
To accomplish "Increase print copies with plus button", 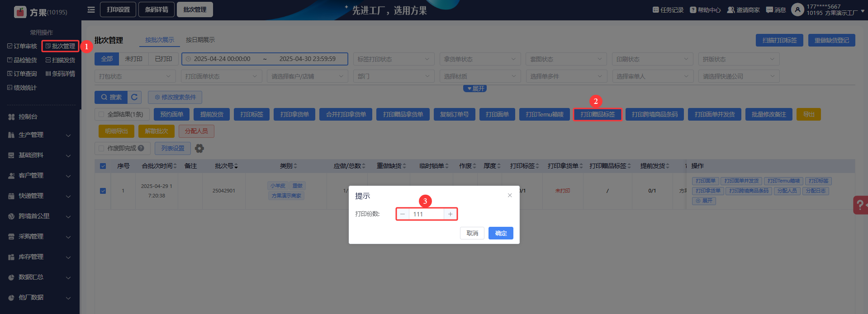I will pos(451,214).
